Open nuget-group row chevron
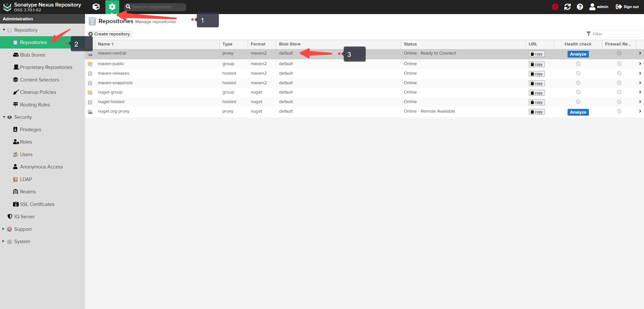The image size is (644, 309). click(640, 92)
